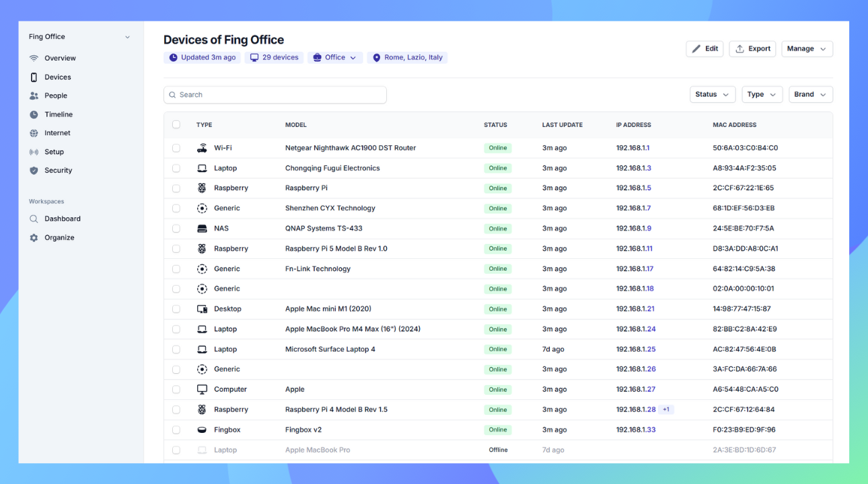868x484 pixels.
Task: Click the phone icon beside Devices
Action: point(34,77)
